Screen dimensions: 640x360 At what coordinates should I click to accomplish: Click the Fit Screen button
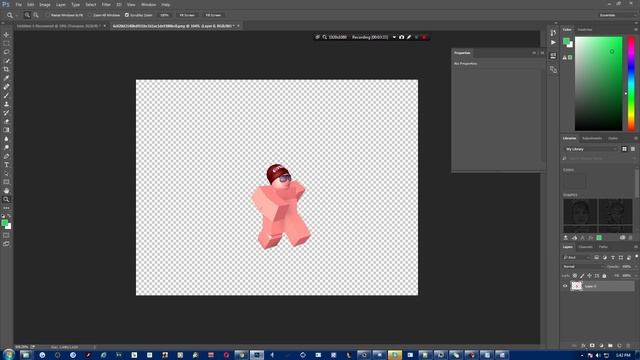click(187, 15)
